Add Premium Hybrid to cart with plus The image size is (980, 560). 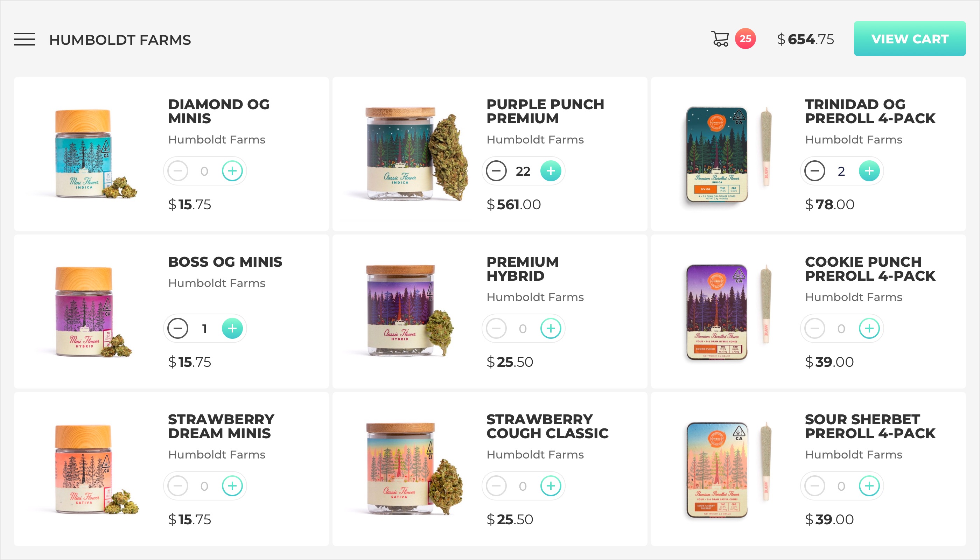coord(551,328)
